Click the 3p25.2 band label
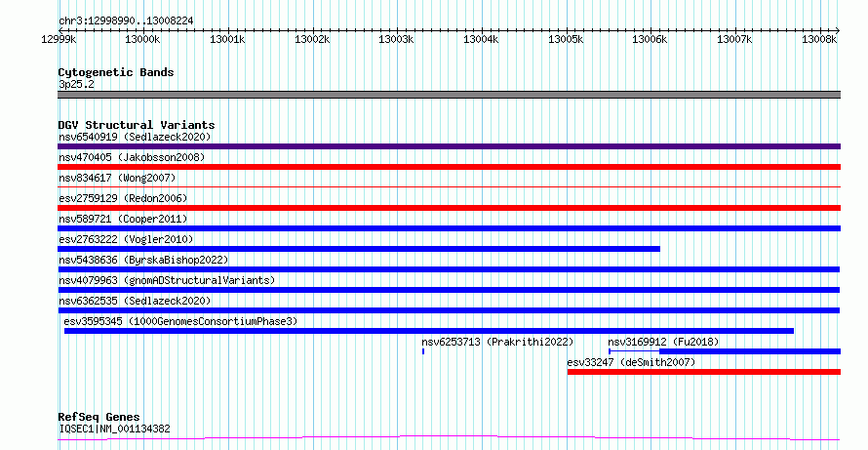The image size is (868, 450). coord(76,84)
